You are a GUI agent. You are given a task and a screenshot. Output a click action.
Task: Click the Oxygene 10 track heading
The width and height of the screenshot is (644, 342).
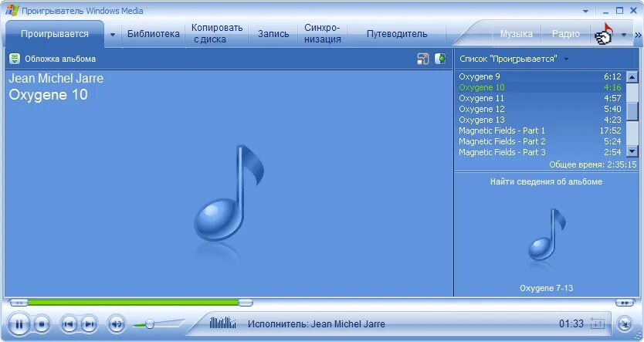pos(48,95)
